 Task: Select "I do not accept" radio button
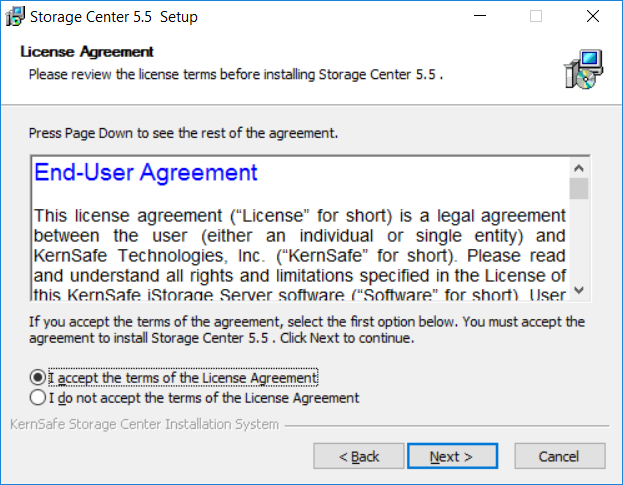(x=38, y=398)
